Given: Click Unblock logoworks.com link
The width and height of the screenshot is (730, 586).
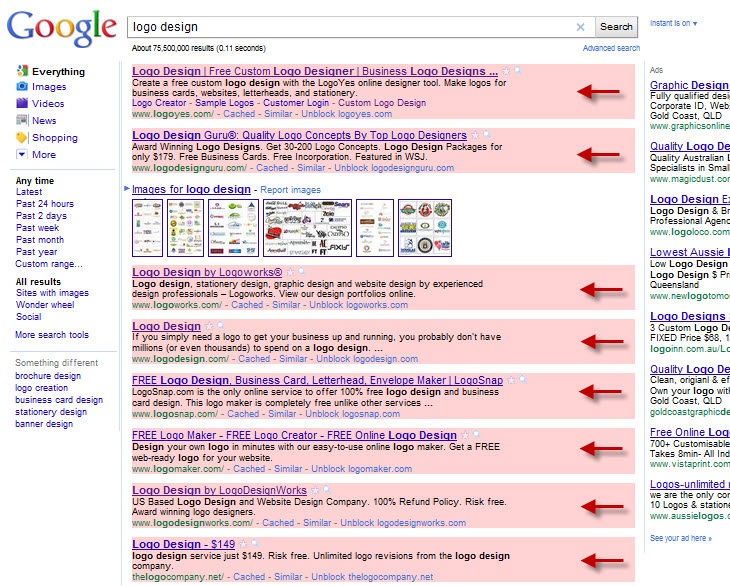Looking at the screenshot, I should (x=358, y=305).
